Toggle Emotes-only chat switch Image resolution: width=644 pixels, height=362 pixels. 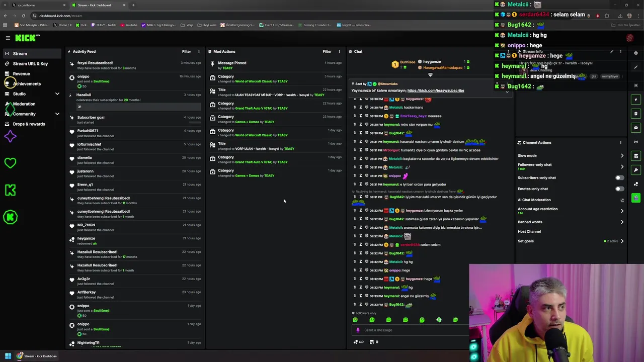coord(620,189)
